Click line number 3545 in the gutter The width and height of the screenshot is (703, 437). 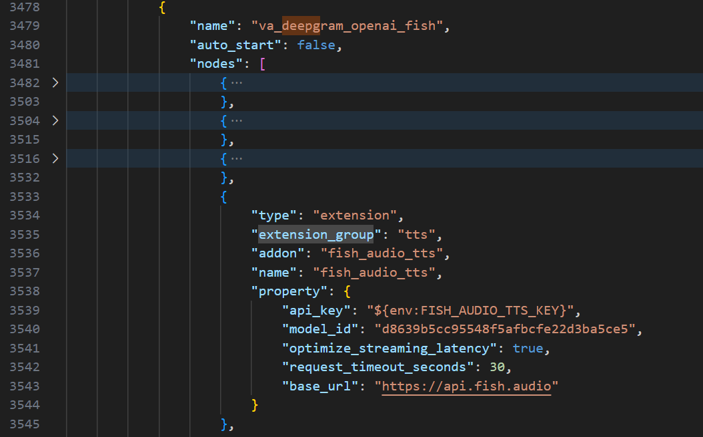coord(25,424)
